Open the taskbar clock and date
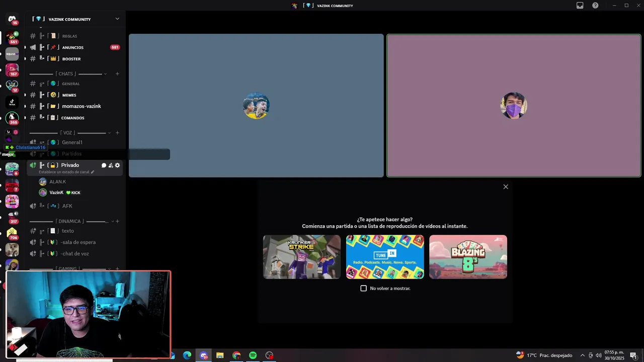The image size is (644, 362). coord(614,355)
